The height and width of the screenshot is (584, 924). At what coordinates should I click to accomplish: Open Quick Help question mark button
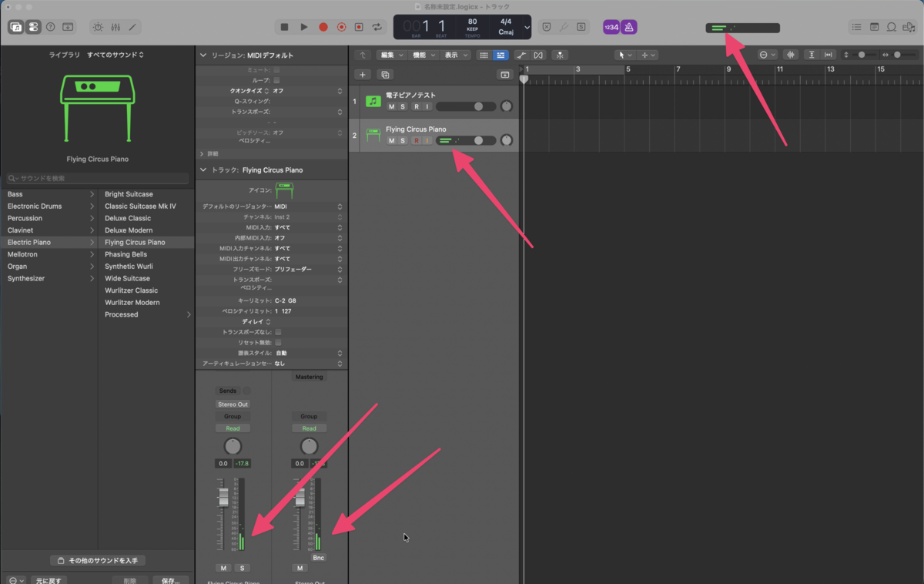click(x=51, y=27)
